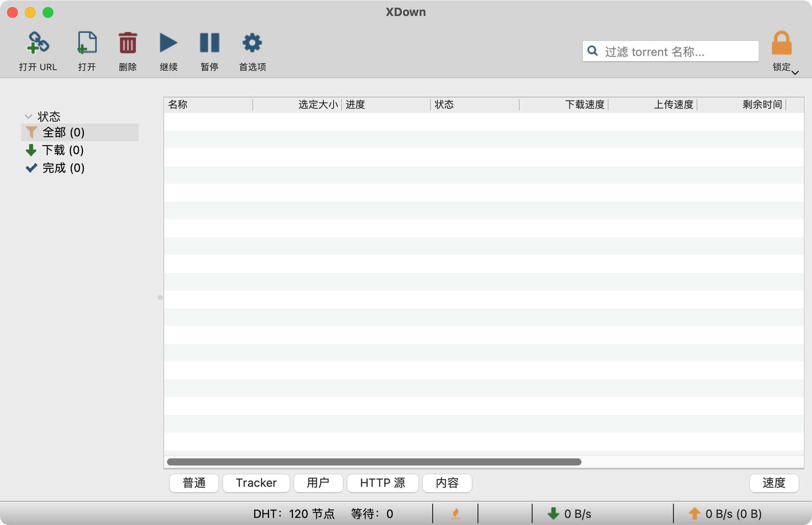Image resolution: width=812 pixels, height=525 pixels.
Task: Click the DHT 120 节点 status text
Action: tap(294, 514)
